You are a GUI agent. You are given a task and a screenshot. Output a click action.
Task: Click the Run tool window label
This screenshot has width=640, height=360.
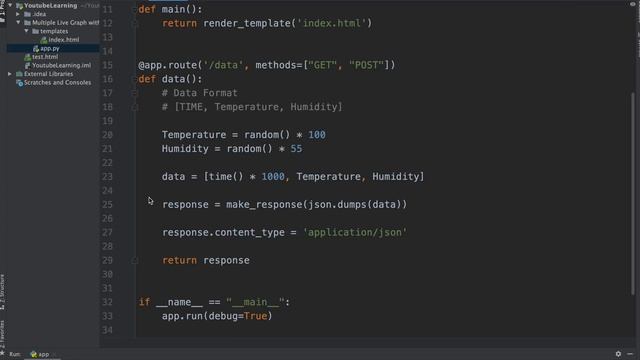point(15,354)
